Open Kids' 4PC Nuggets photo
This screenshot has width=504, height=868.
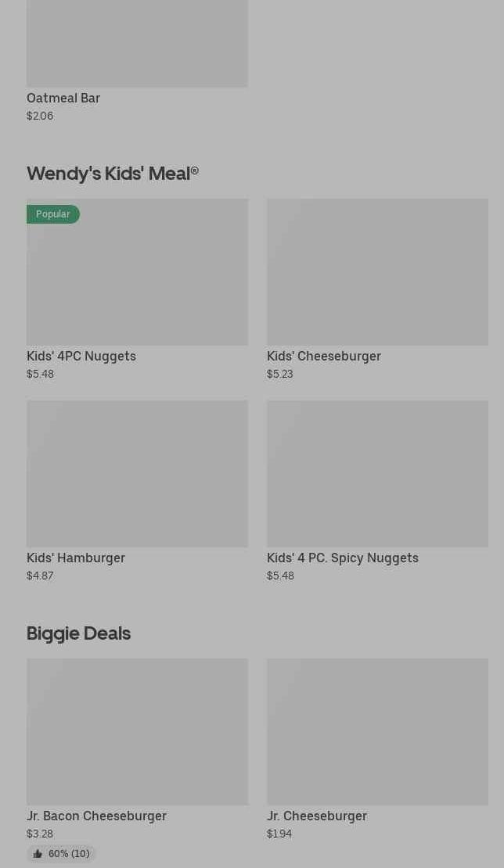pos(138,272)
